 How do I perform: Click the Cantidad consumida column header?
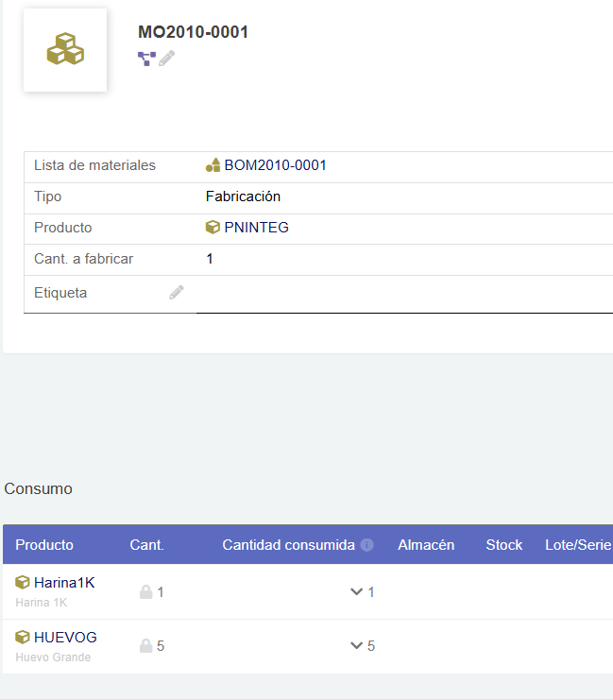(288, 545)
